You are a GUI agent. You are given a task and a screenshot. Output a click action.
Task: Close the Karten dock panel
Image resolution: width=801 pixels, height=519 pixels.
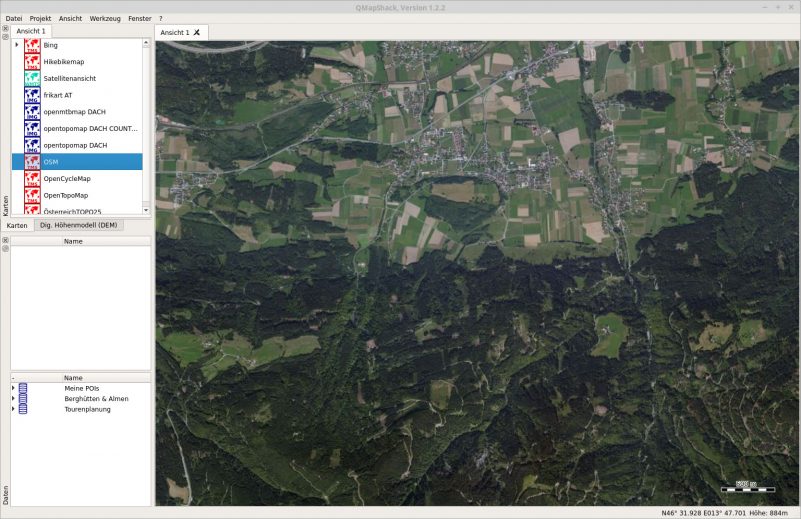[5, 29]
